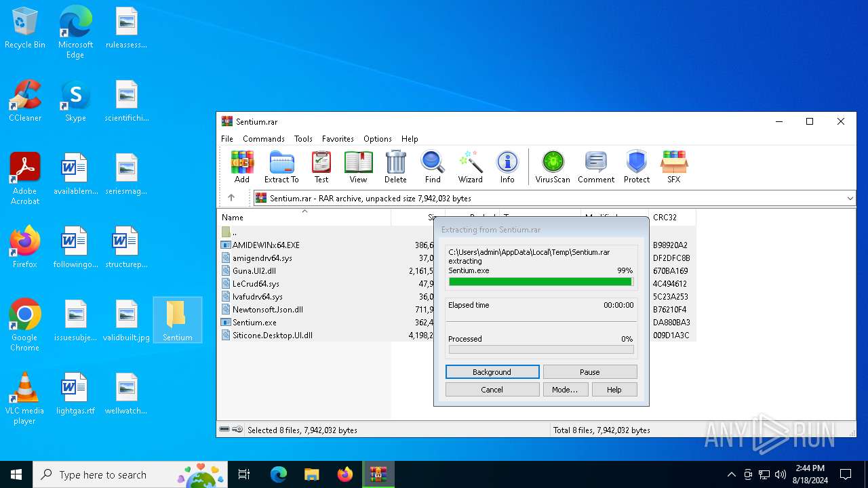The width and height of the screenshot is (868, 488).
Task: Open CCleaner desktop shortcut
Action: 25,101
